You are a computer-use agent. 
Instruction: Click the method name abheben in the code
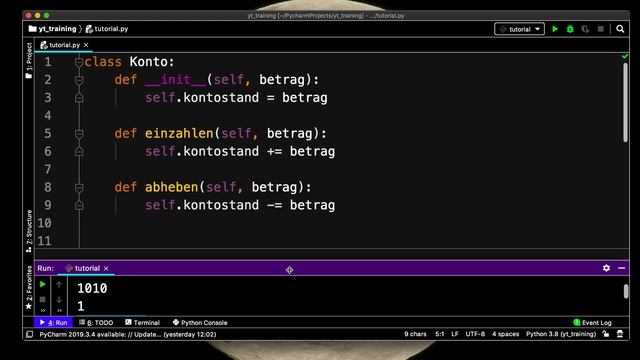click(x=171, y=187)
